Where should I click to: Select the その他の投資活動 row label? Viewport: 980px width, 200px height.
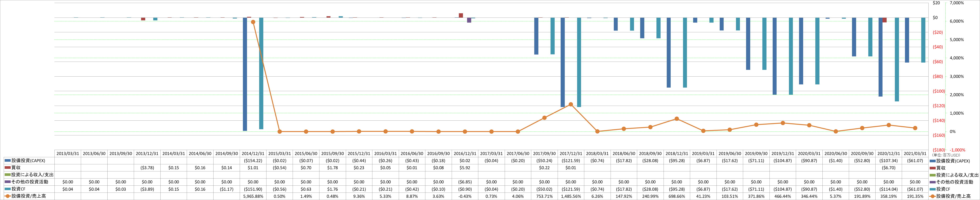tap(30, 182)
